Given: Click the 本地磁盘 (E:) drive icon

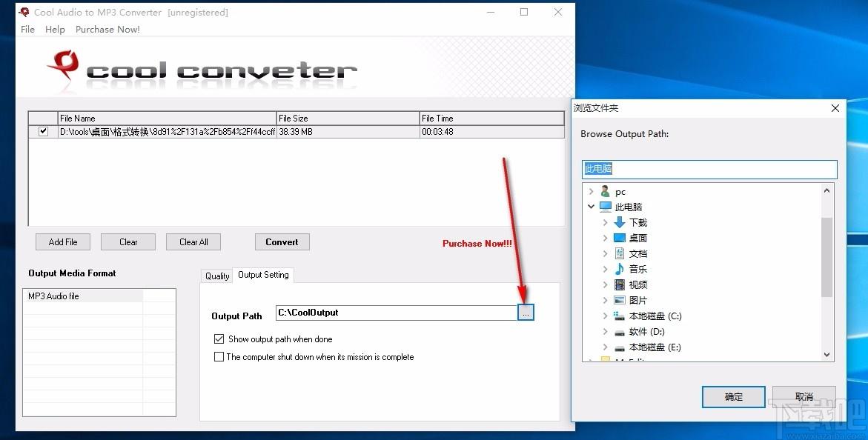Looking at the screenshot, I should (x=620, y=347).
